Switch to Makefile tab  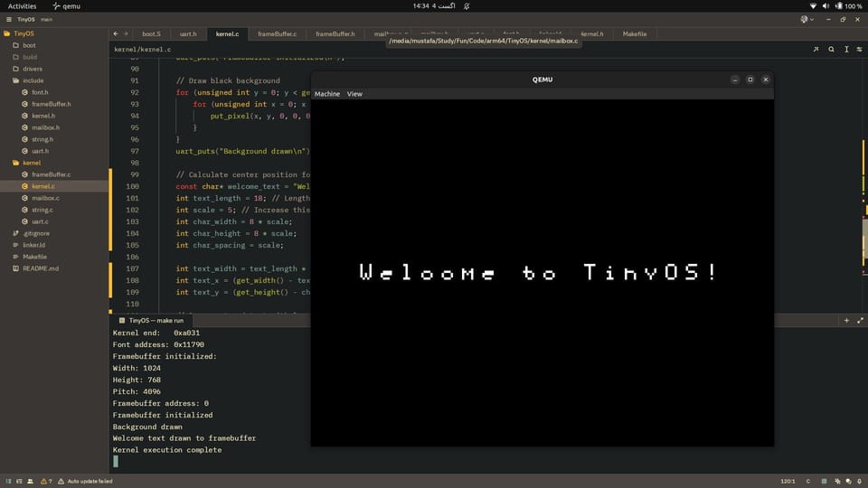635,33
